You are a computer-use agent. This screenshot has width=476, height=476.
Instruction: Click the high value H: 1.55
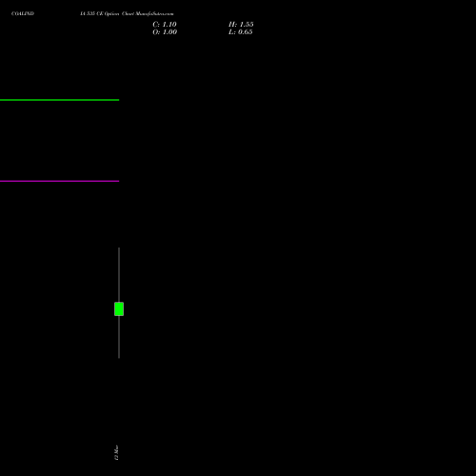click(241, 25)
